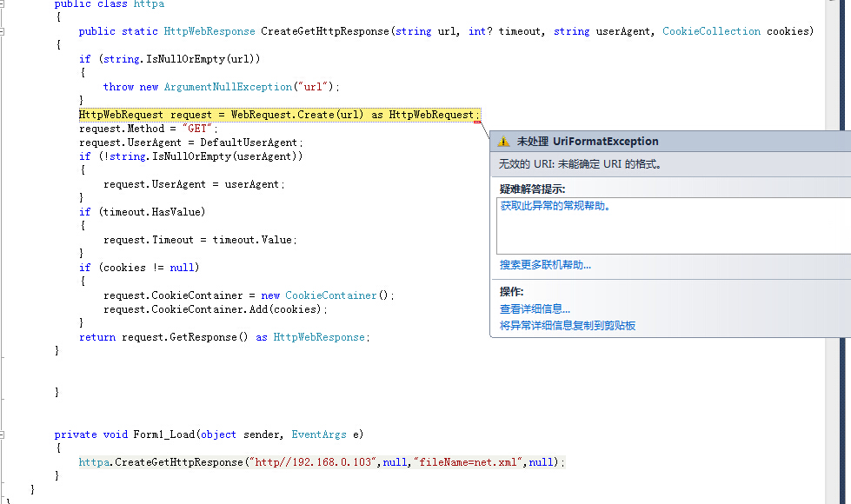
Task: Click the 未处理 UriFormatException popup title
Action: click(588, 141)
